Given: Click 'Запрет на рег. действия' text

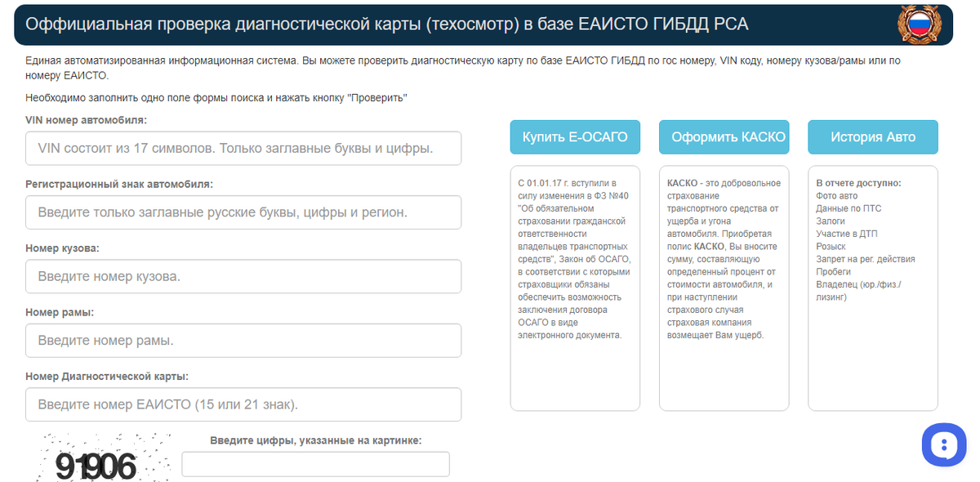Looking at the screenshot, I should click(866, 259).
